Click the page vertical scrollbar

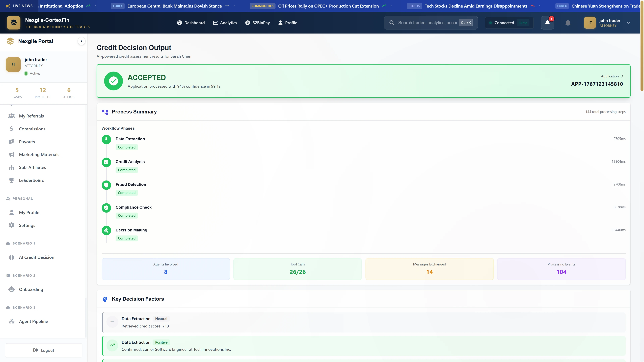click(x=642, y=50)
